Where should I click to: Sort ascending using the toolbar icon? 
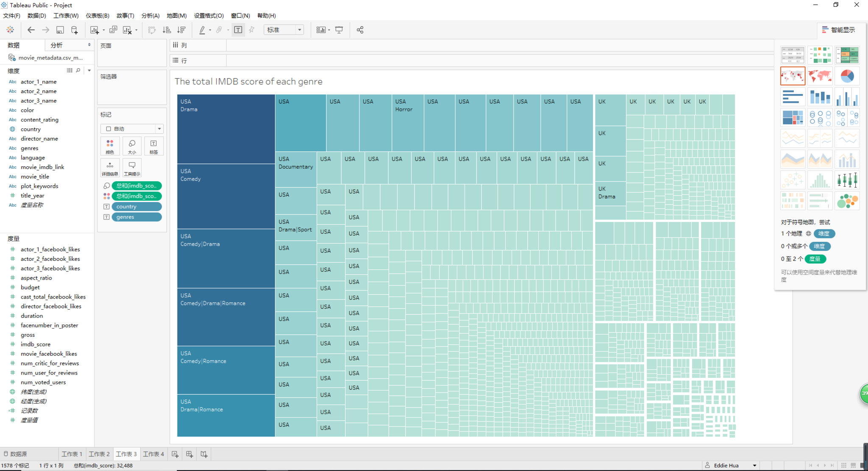coord(167,30)
